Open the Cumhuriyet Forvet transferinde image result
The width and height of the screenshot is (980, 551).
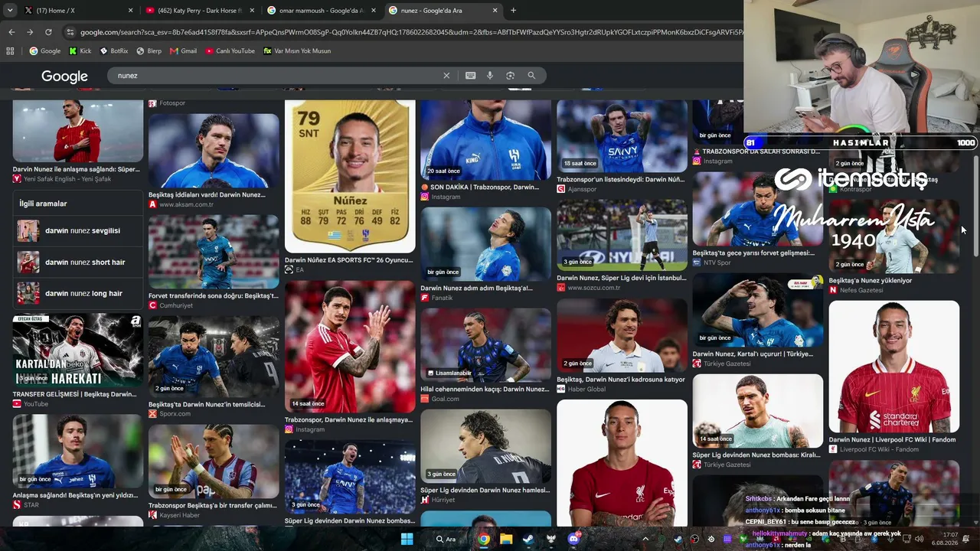coord(214,252)
